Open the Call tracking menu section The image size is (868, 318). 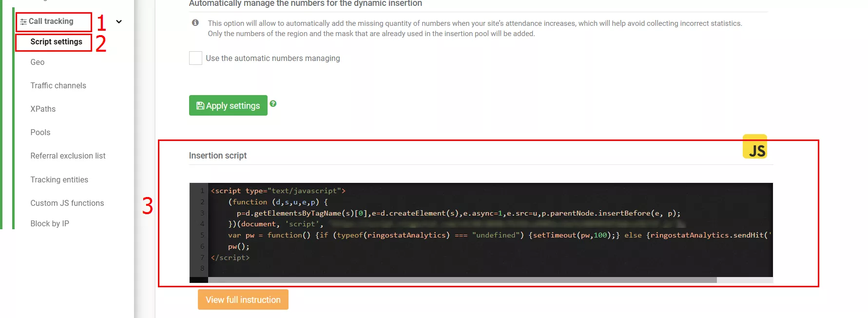click(51, 21)
